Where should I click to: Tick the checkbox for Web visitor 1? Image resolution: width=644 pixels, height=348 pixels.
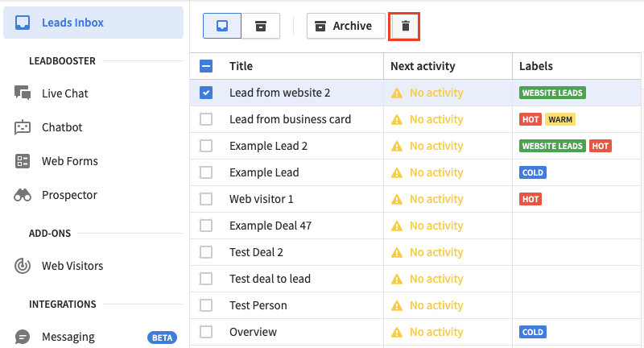click(x=206, y=199)
